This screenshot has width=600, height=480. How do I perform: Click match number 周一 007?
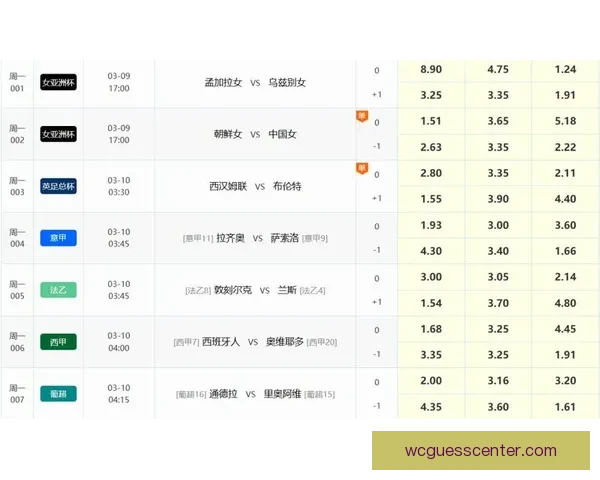coord(17,394)
